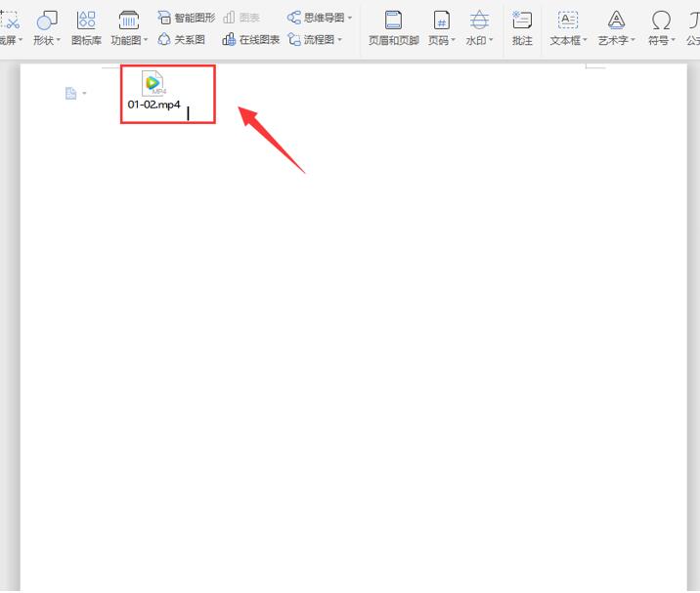Insert Word Art (艺术字)

(616, 27)
